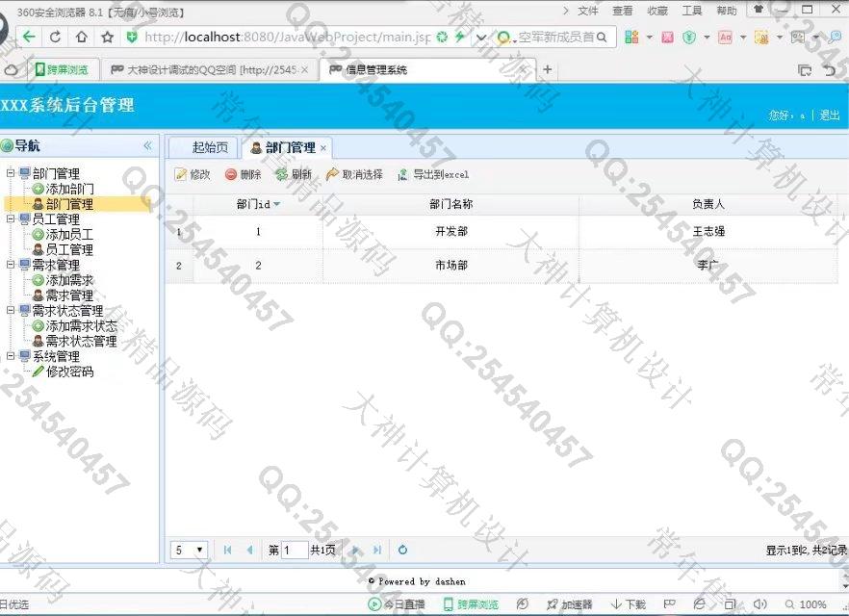Reload grid with pager refresh icon
The image size is (849, 616).
[x=402, y=550]
